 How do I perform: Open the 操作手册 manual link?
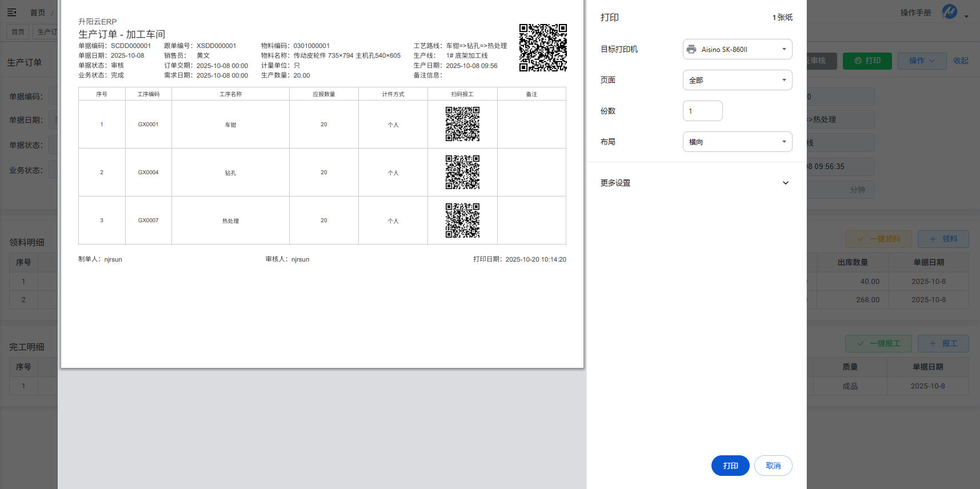pos(915,13)
